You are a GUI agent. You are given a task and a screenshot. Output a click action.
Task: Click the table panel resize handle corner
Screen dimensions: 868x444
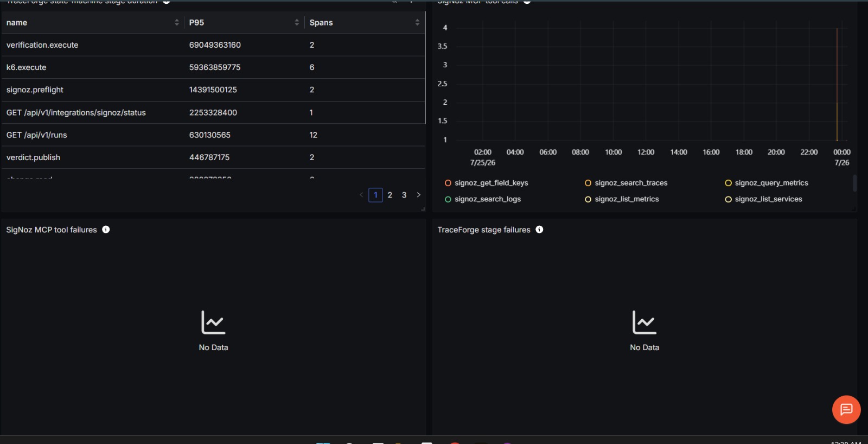[423, 209]
